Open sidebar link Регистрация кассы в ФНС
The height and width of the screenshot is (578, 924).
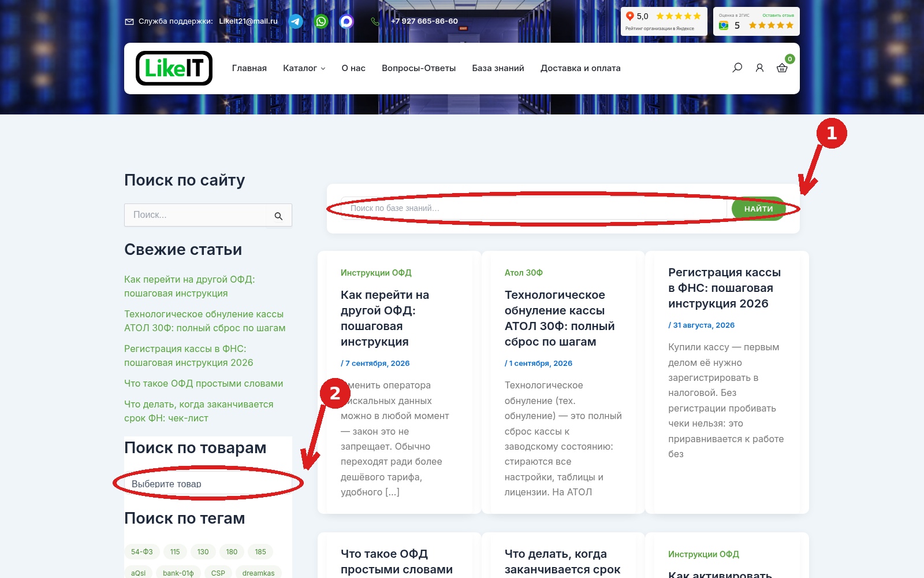click(x=188, y=355)
